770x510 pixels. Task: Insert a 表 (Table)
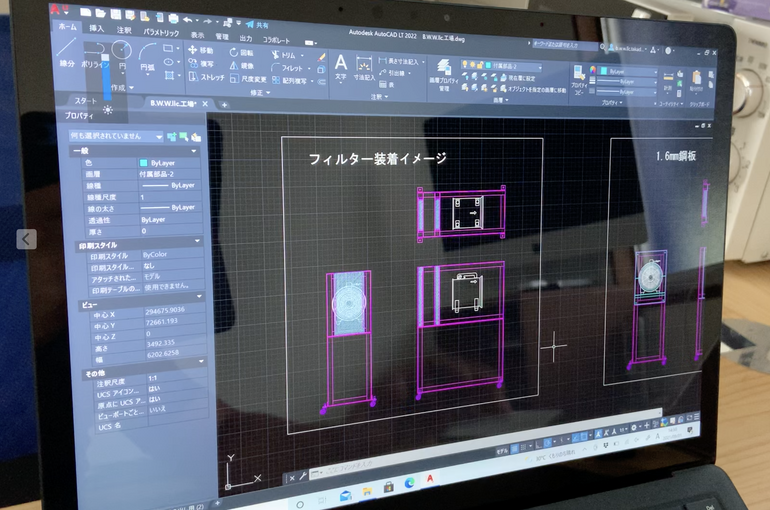pyautogui.click(x=387, y=84)
